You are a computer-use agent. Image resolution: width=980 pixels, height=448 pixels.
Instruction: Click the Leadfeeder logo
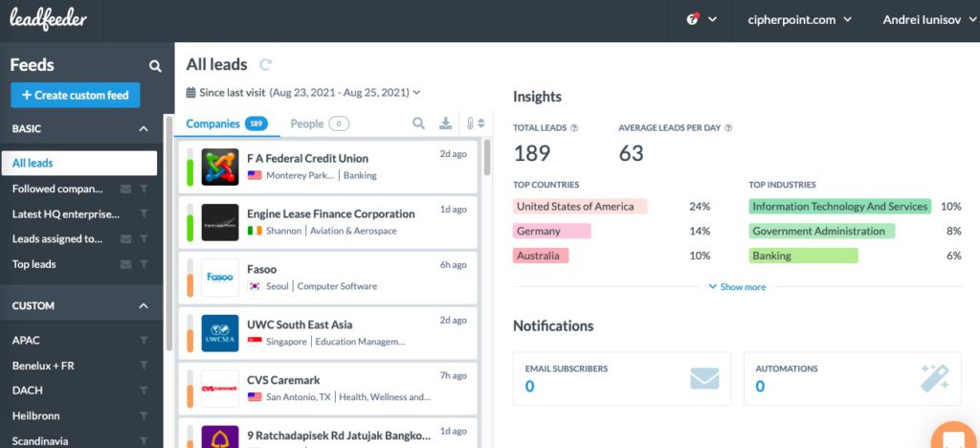48,20
